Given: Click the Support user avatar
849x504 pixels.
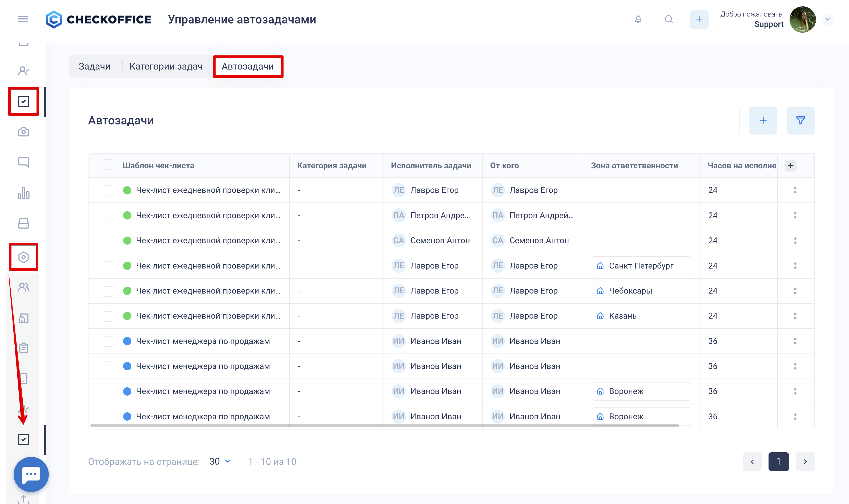Looking at the screenshot, I should 802,19.
